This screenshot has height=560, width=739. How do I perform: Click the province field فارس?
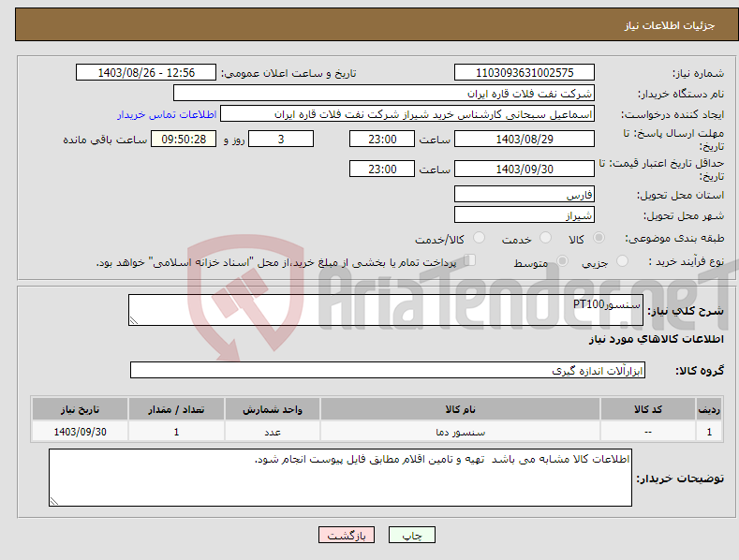(525, 194)
